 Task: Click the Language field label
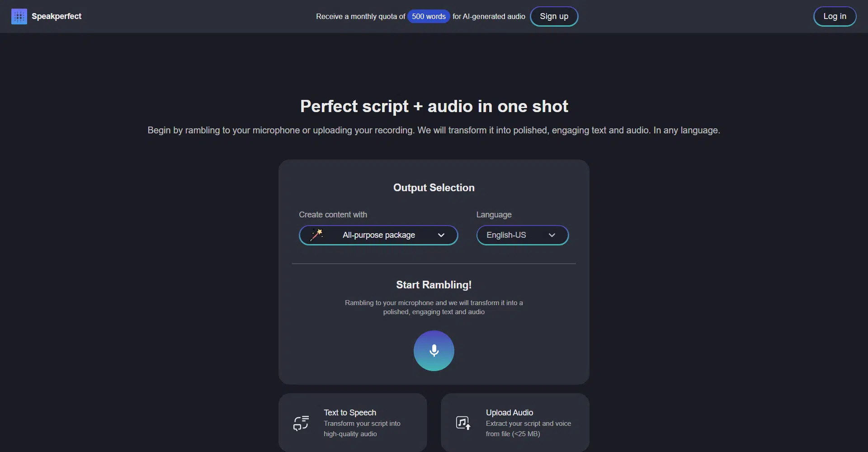click(x=494, y=215)
